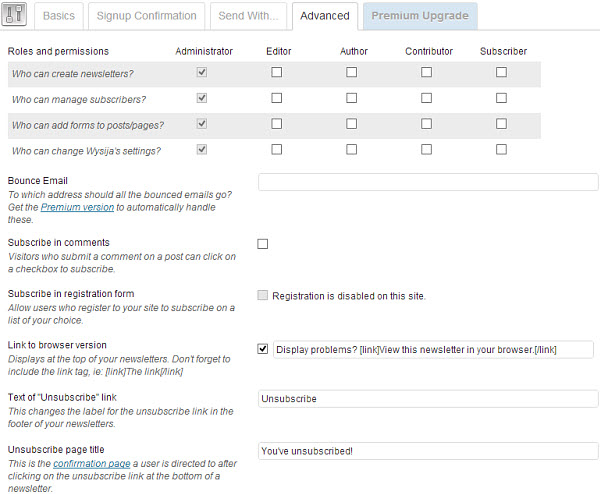Screen dimensions: 600x494
Task: Click the Unsubscribe page title field
Action: 427,451
